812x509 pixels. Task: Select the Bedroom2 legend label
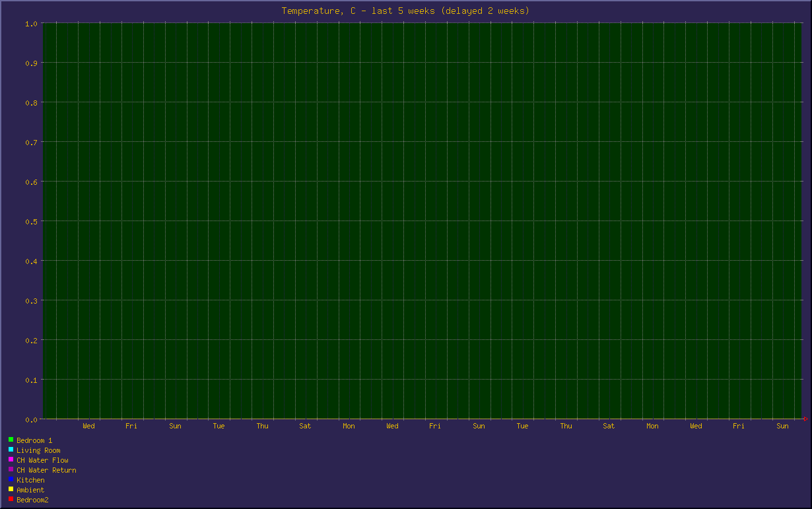(x=32, y=500)
